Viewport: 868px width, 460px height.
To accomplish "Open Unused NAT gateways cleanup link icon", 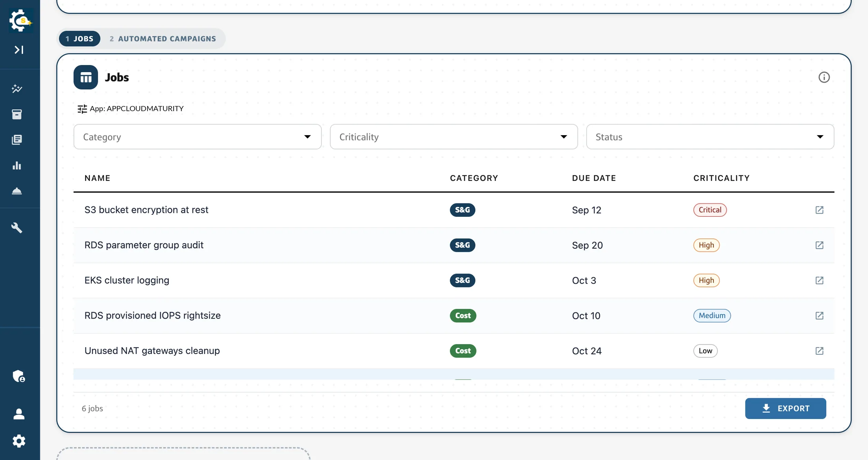I will point(819,351).
